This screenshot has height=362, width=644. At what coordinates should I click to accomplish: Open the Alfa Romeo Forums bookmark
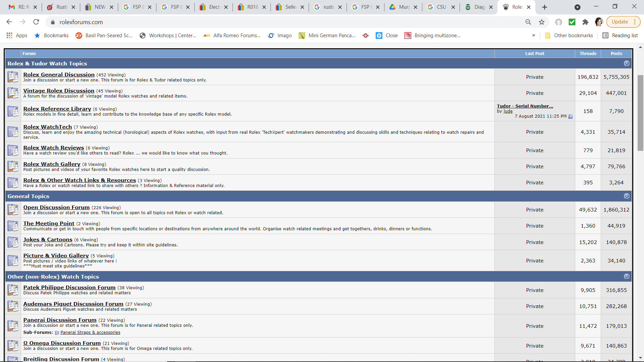(x=232, y=36)
